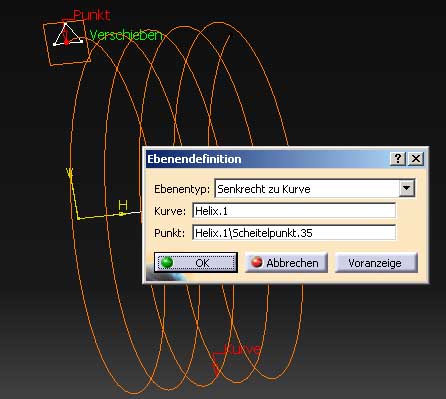Click the red sphere icon on Abbrechen
Screen dimensions: 446x399
(x=257, y=262)
